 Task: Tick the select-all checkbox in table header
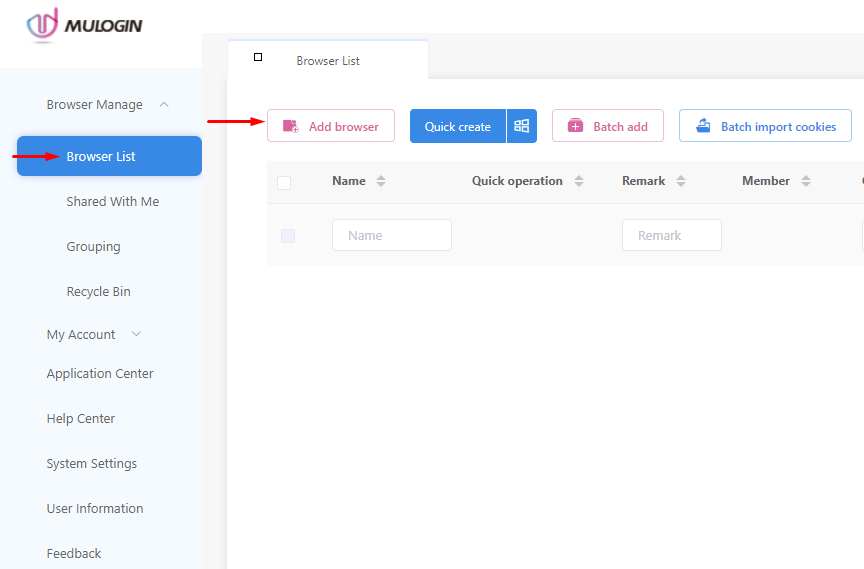[x=284, y=182]
